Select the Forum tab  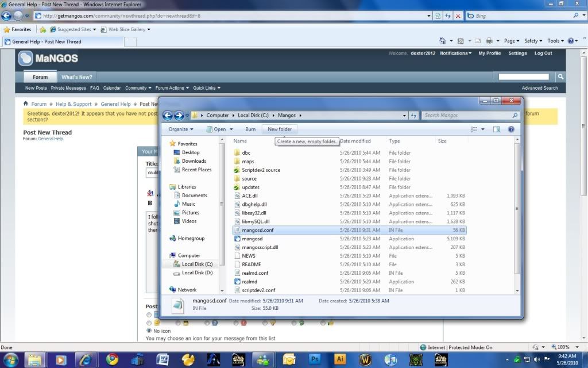pos(40,77)
